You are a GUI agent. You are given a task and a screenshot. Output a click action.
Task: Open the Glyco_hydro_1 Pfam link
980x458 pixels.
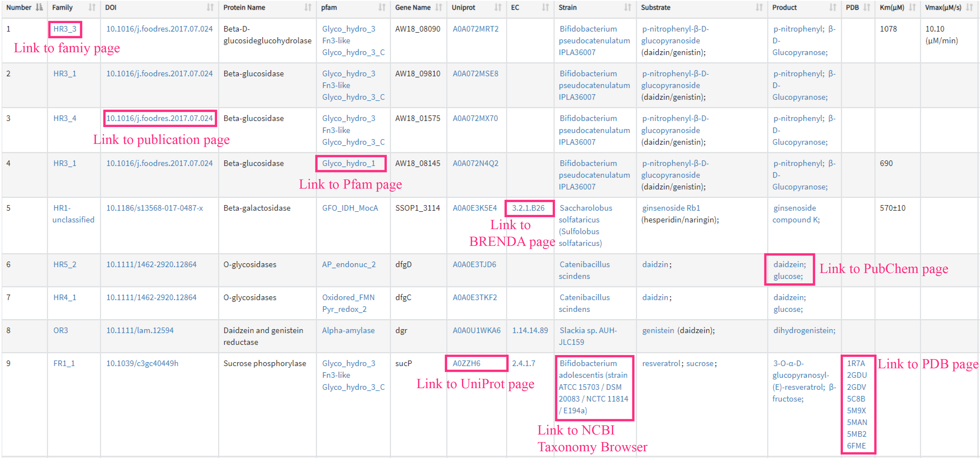pyautogui.click(x=349, y=163)
